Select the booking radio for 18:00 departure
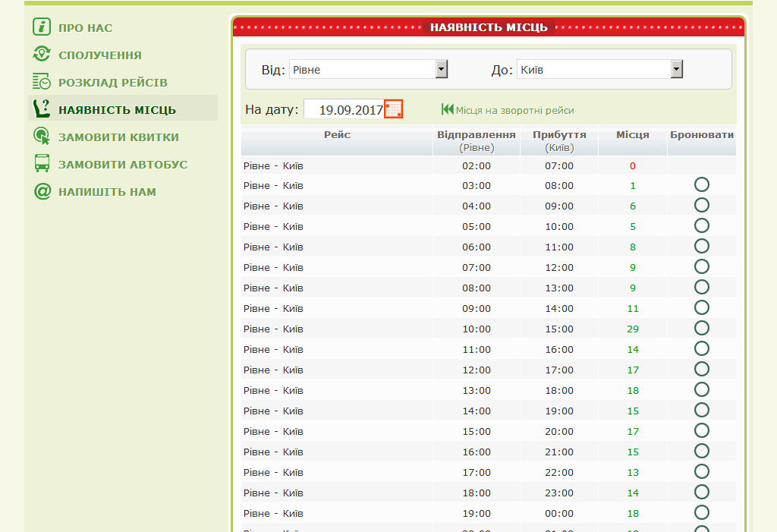This screenshot has height=532, width=777. (x=702, y=492)
